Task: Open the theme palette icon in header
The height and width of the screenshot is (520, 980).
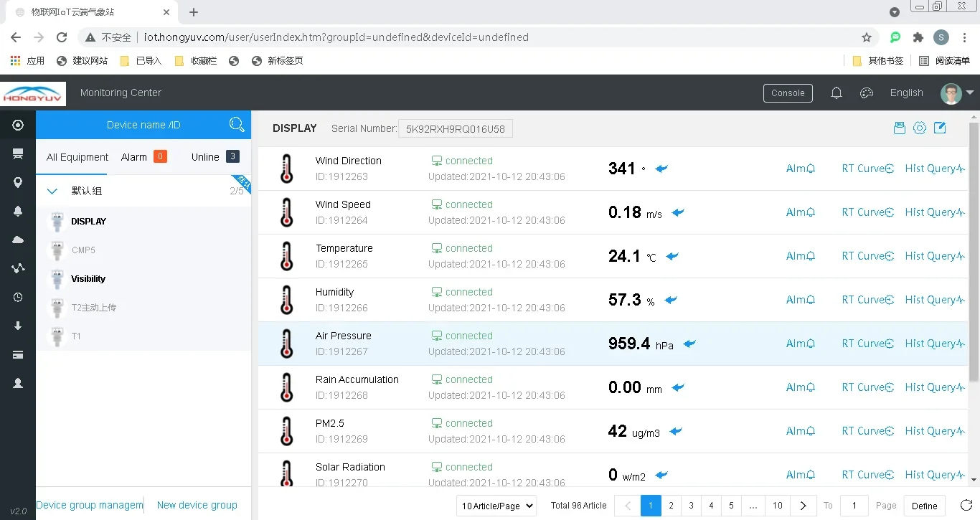Action: [867, 93]
